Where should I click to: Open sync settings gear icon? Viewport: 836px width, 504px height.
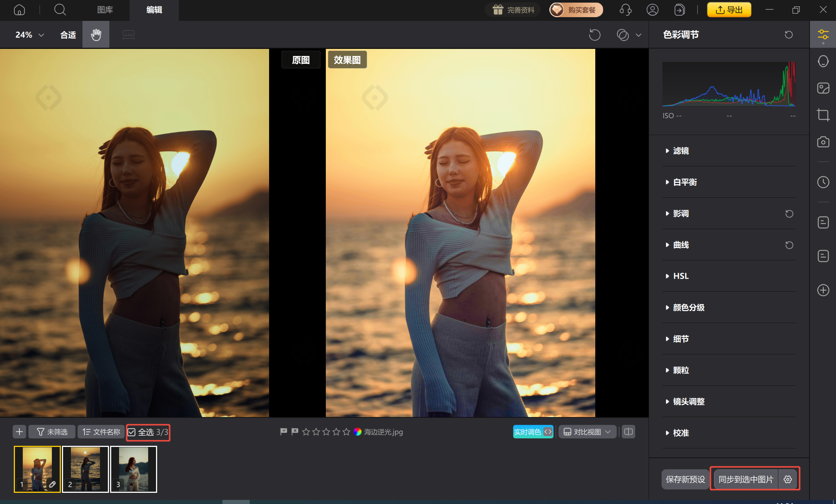(x=787, y=479)
